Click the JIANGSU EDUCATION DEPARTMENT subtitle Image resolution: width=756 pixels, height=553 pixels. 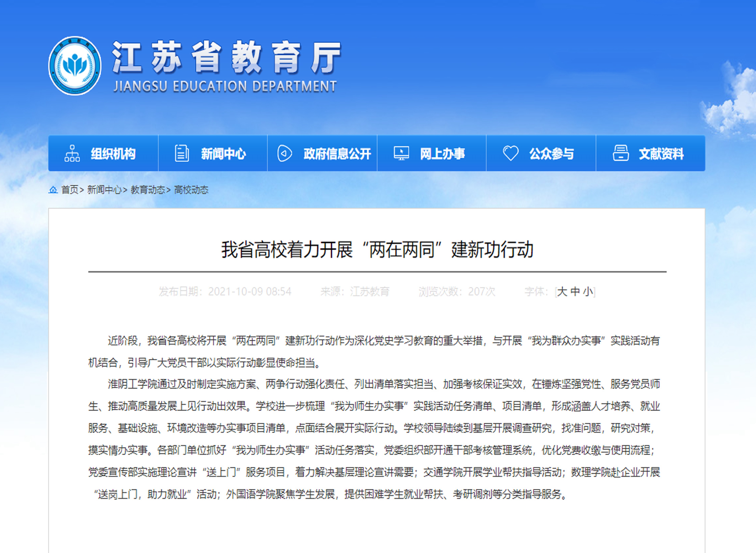pos(225,86)
